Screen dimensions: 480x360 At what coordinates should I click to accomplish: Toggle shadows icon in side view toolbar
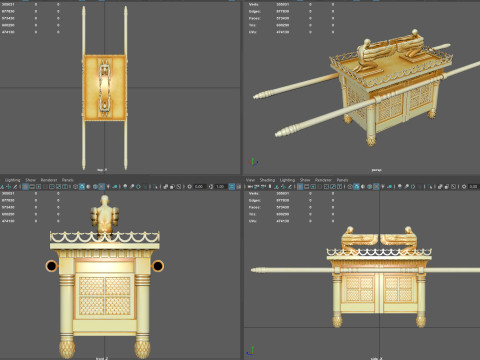click(x=390, y=187)
